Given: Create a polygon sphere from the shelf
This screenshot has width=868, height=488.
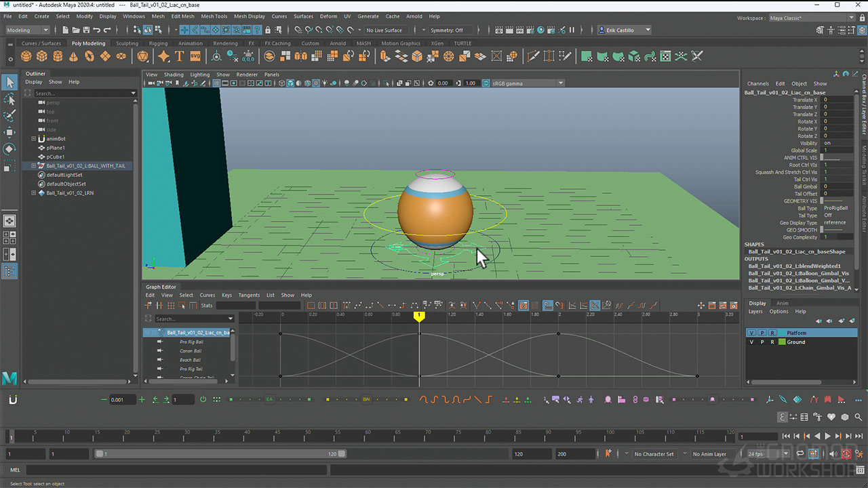Looking at the screenshot, I should [x=26, y=56].
